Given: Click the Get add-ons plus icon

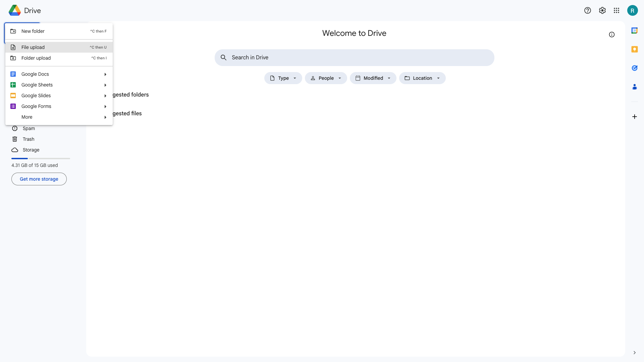Looking at the screenshot, I should (x=634, y=117).
